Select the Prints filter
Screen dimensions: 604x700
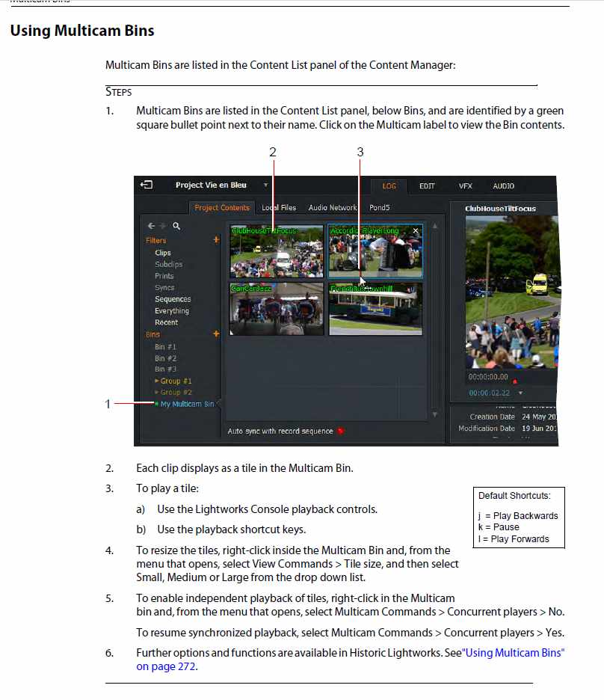point(164,276)
